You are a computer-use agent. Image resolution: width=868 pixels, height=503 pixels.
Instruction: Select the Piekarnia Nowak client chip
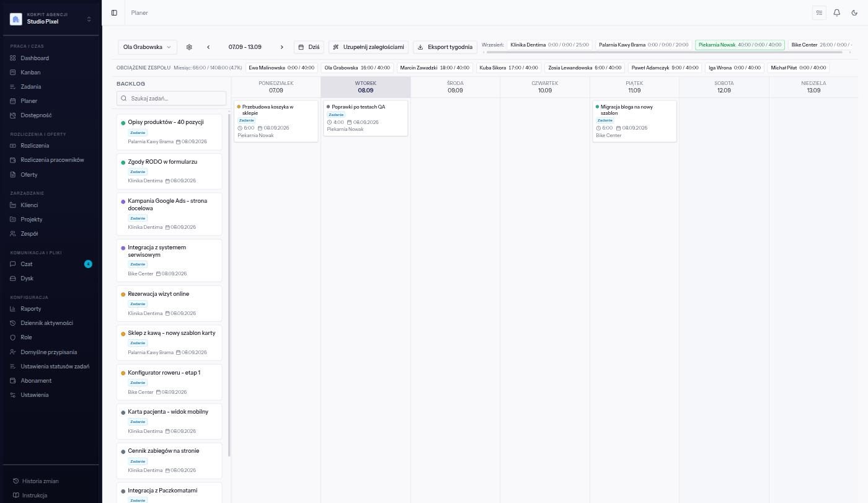coord(740,45)
